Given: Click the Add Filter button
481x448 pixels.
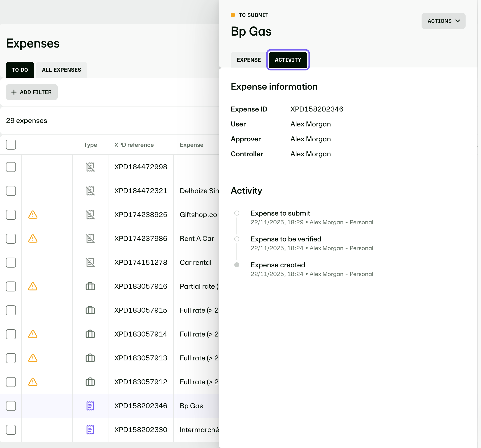Looking at the screenshot, I should (x=32, y=92).
